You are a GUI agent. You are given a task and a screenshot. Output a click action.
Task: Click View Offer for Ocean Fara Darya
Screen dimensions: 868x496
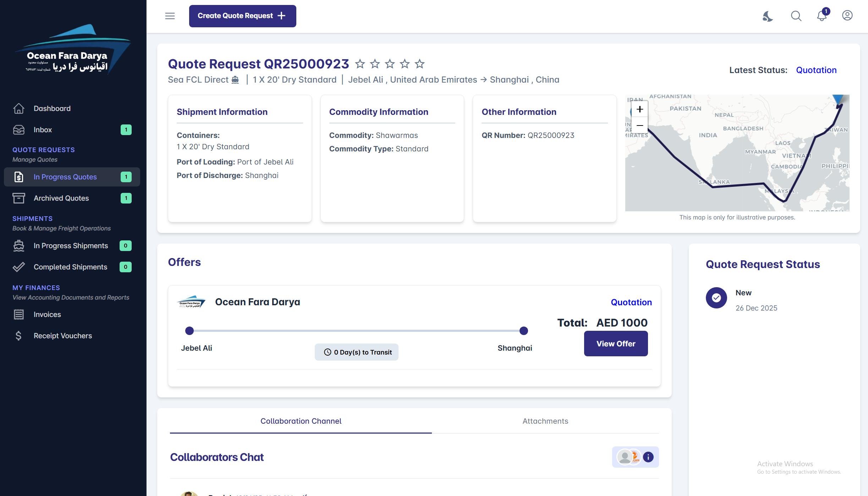coord(616,343)
